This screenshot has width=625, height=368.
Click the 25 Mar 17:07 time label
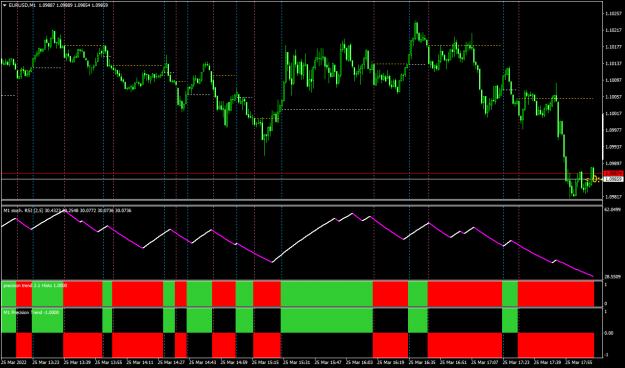click(485, 363)
